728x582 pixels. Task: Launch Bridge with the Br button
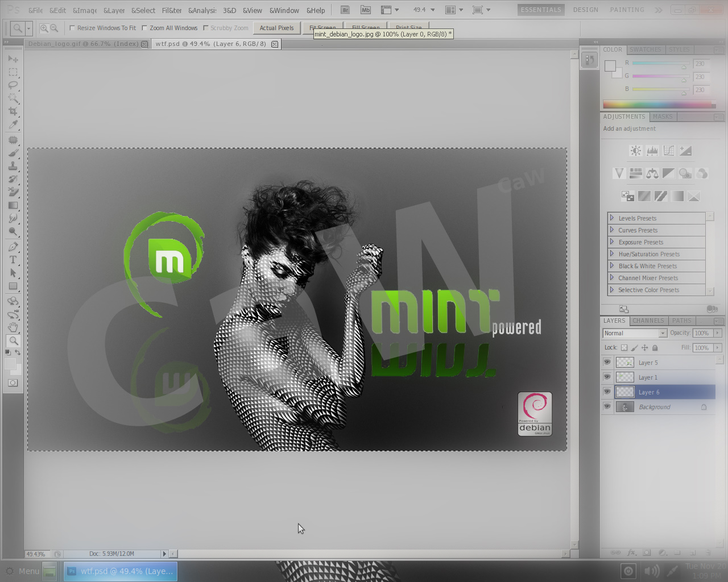click(x=345, y=10)
